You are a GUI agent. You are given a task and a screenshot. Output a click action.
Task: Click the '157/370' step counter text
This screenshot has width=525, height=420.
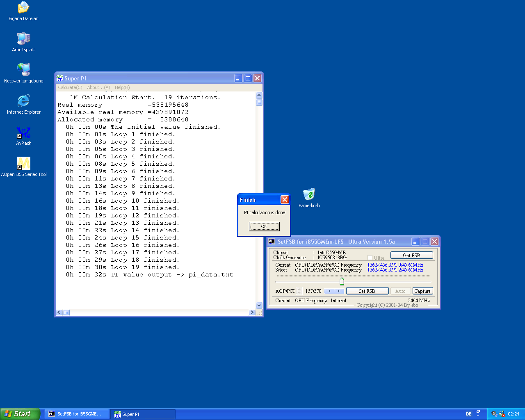pyautogui.click(x=313, y=291)
